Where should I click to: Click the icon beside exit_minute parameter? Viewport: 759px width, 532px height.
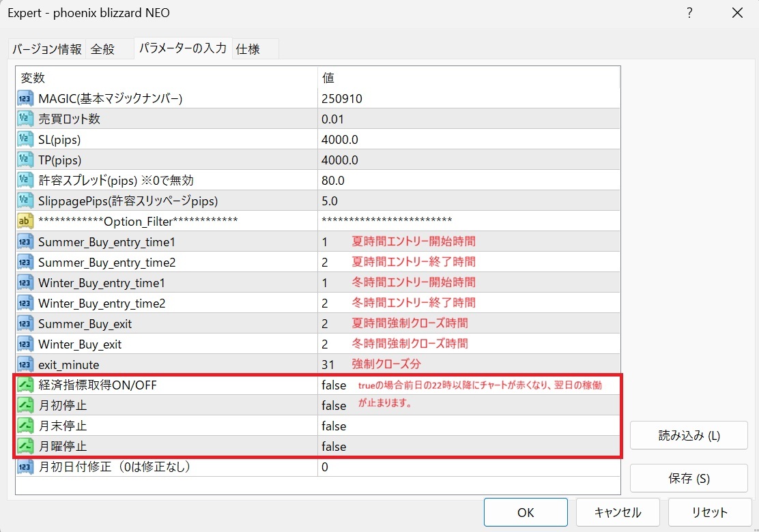click(x=25, y=365)
